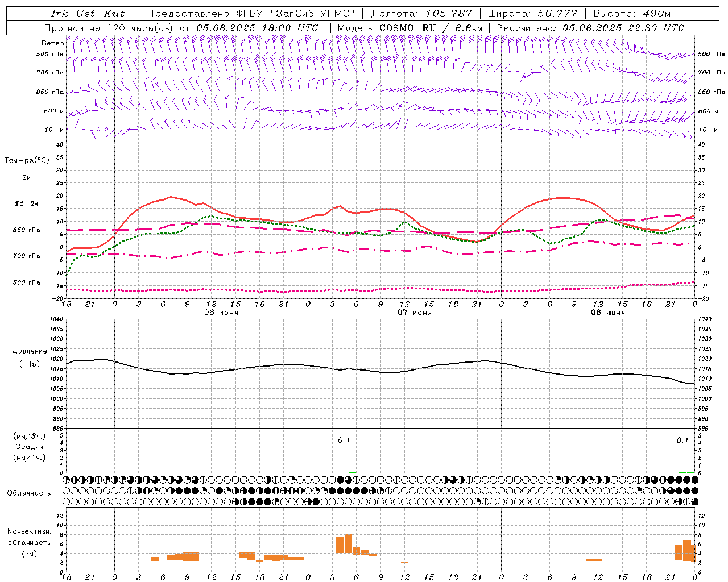
Task: Click the 500 гПа temperature legend entry
Action: coord(26,282)
